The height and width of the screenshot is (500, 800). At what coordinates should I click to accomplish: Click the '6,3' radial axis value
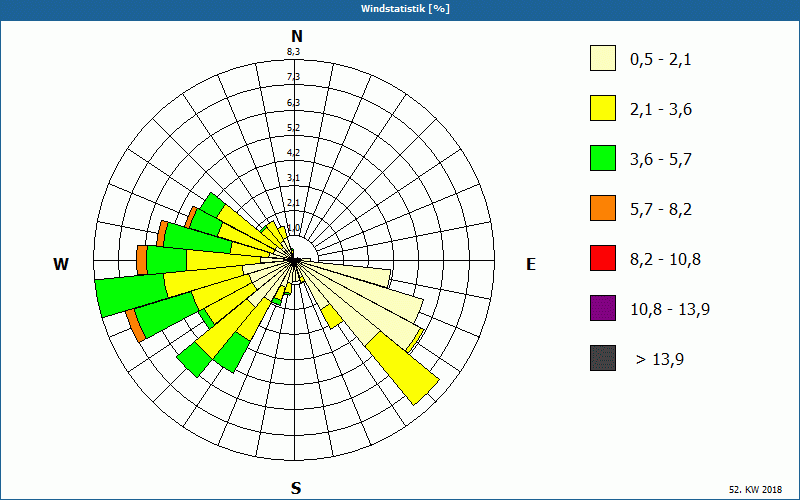point(293,103)
